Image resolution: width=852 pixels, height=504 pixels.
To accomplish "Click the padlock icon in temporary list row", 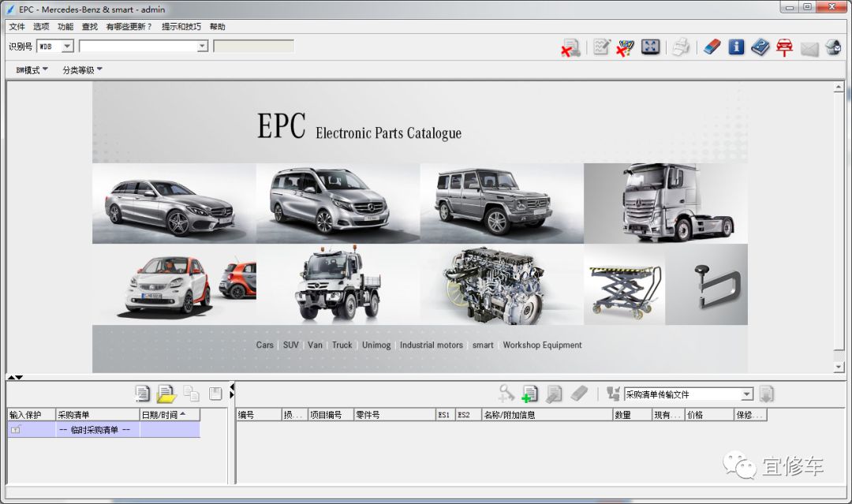I will click(16, 430).
